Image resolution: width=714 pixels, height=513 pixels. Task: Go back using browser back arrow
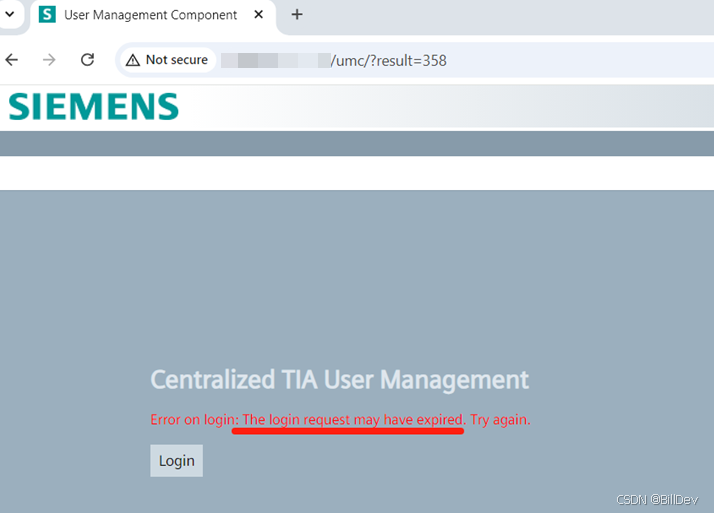[x=12, y=60]
